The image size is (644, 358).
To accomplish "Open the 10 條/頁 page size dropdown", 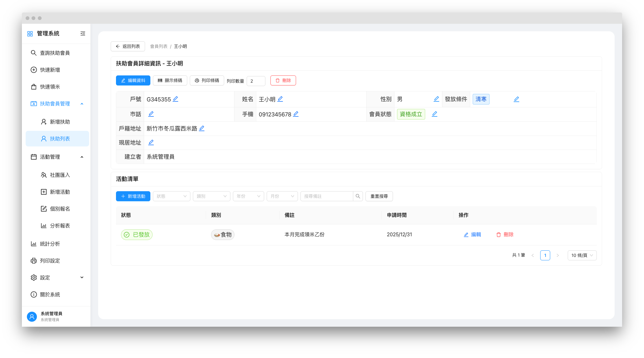I will tap(582, 255).
